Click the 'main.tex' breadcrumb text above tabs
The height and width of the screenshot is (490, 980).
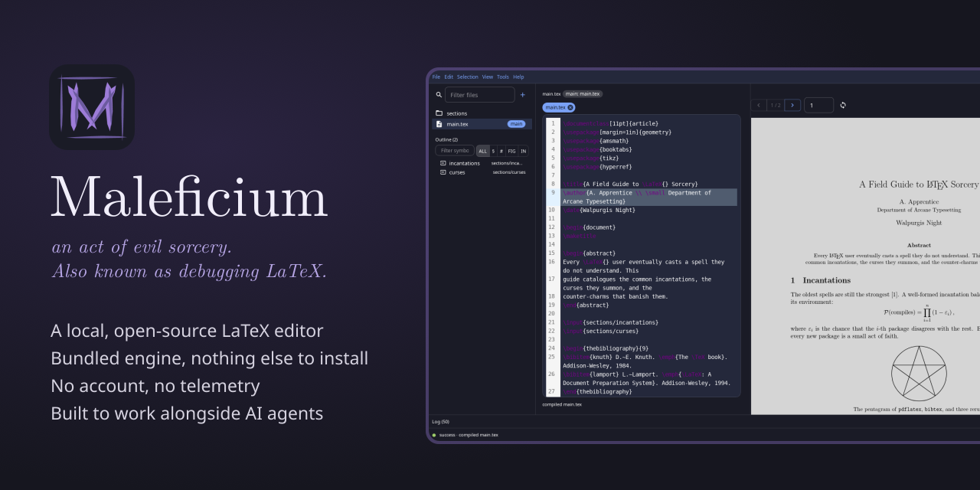(x=551, y=93)
